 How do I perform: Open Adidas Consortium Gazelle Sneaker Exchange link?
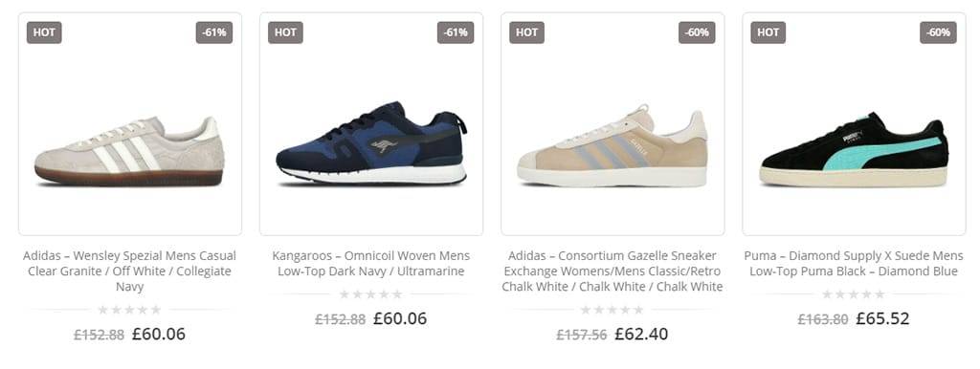click(x=612, y=271)
